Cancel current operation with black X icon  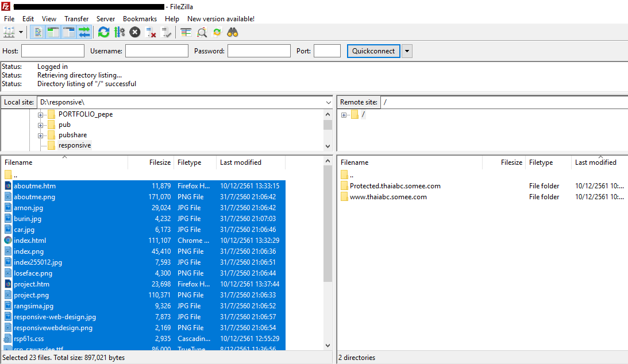point(135,32)
